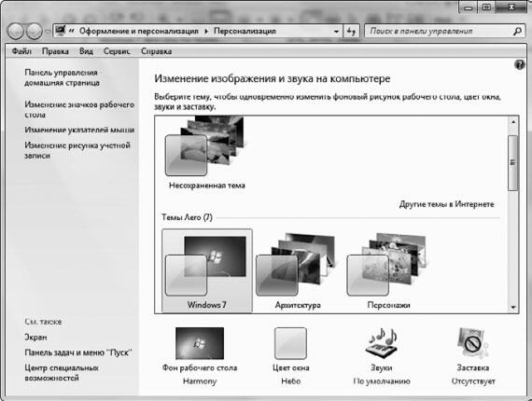Click the Оформление и персонализация breadcrumb
This screenshot has height=401, width=532.
[139, 31]
